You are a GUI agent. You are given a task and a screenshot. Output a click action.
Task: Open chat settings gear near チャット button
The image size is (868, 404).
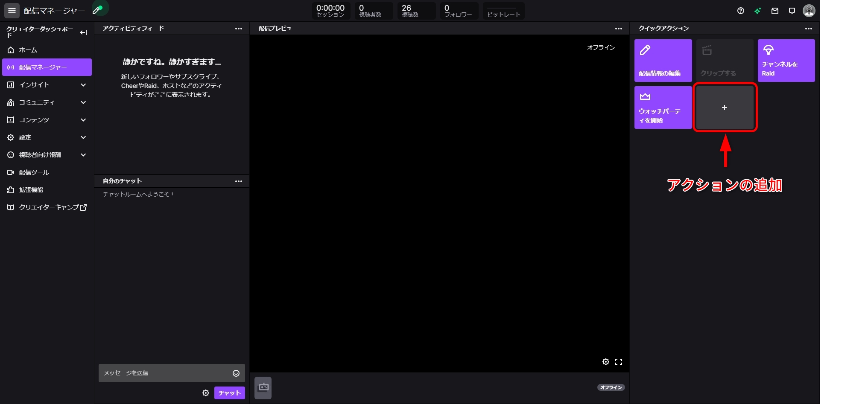click(206, 393)
